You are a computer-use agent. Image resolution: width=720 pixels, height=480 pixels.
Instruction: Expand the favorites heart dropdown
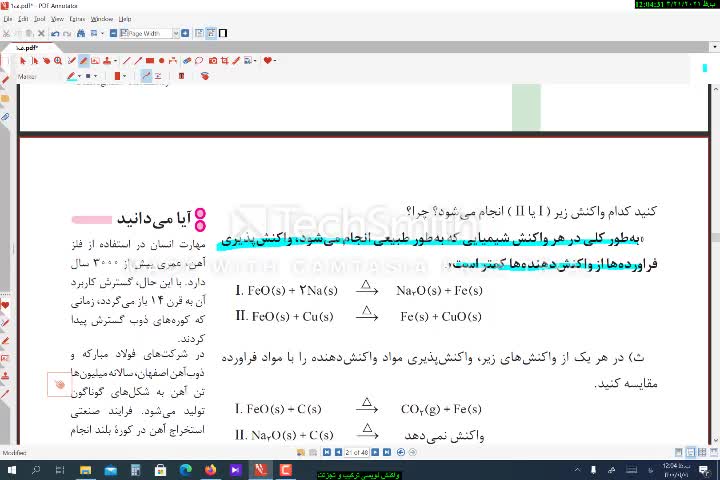[x=276, y=61]
